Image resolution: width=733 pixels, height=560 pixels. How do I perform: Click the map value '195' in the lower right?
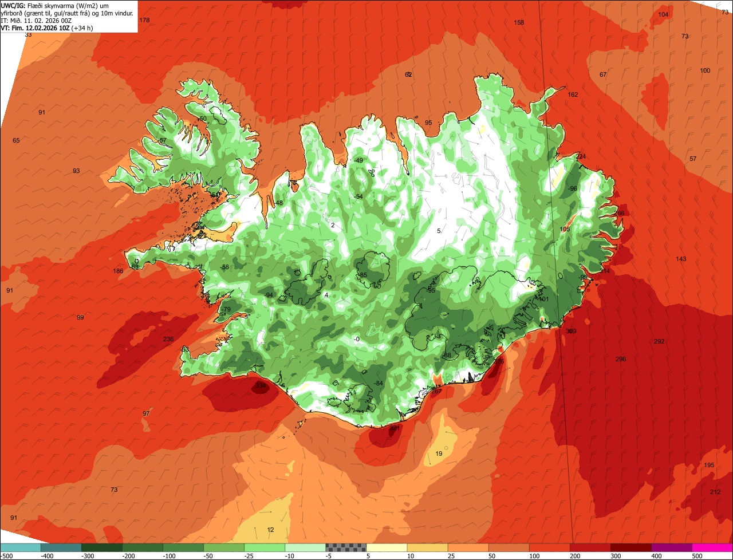point(709,465)
